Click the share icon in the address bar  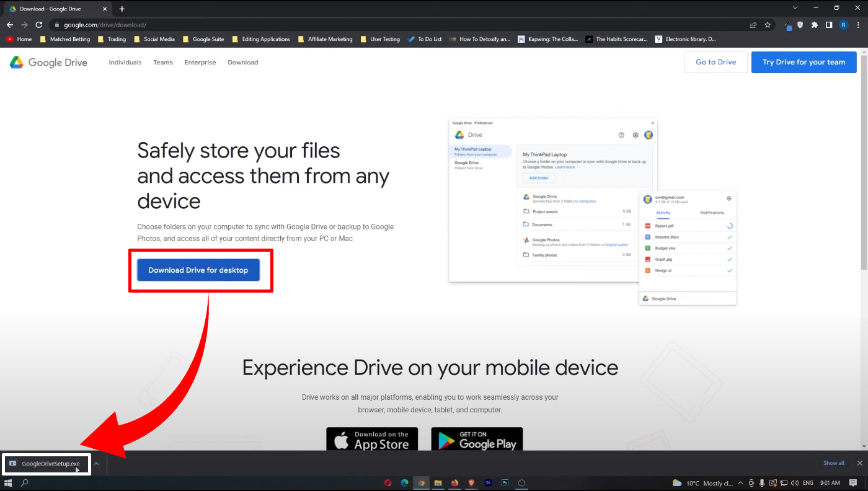coord(752,24)
